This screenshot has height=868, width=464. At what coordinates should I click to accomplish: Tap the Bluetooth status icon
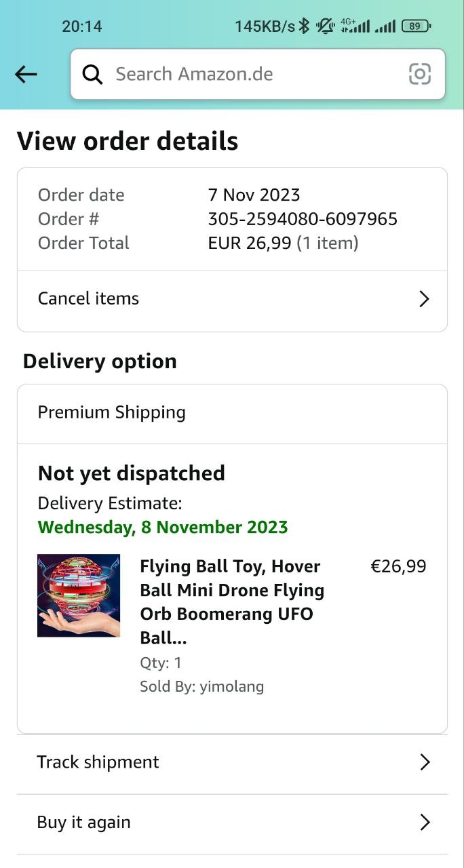[x=305, y=26]
